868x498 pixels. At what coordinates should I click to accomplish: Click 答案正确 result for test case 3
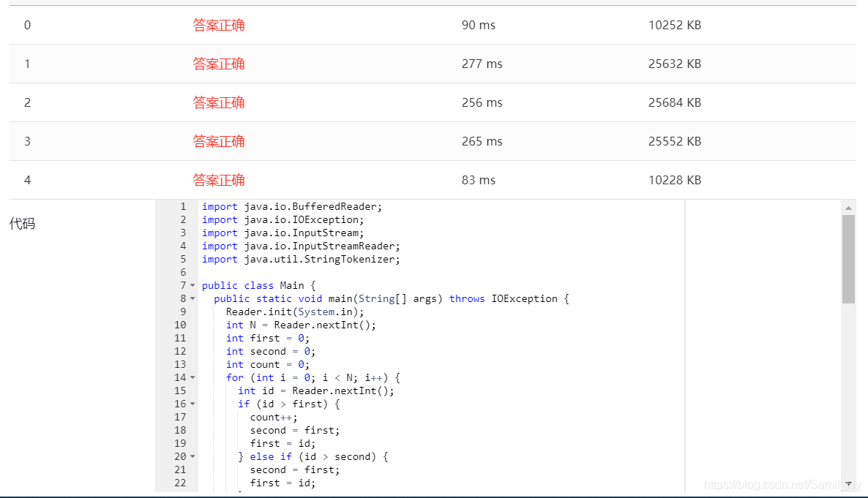219,141
